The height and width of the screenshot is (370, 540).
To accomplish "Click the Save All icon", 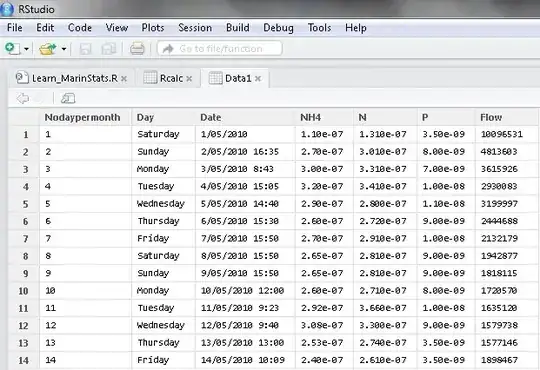I will tap(109, 49).
